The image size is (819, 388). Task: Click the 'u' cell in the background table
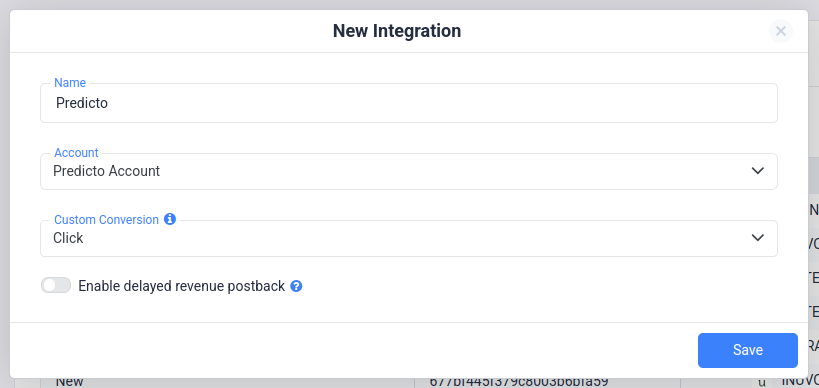click(761, 382)
